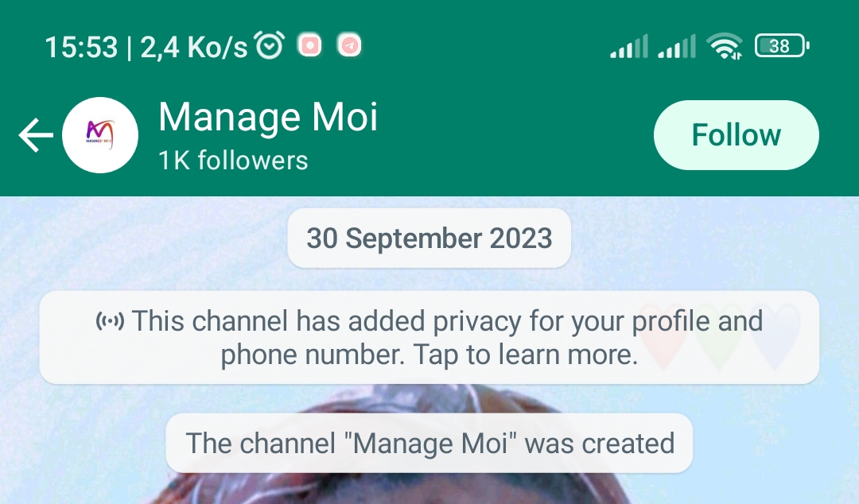Open the Manage Moi channel avatar
This screenshot has width=859, height=504.
(x=100, y=135)
